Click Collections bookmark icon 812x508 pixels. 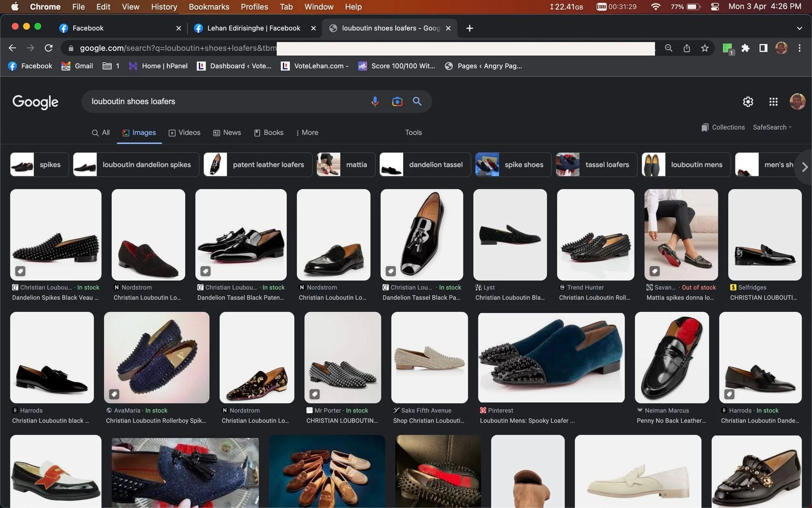[705, 127]
